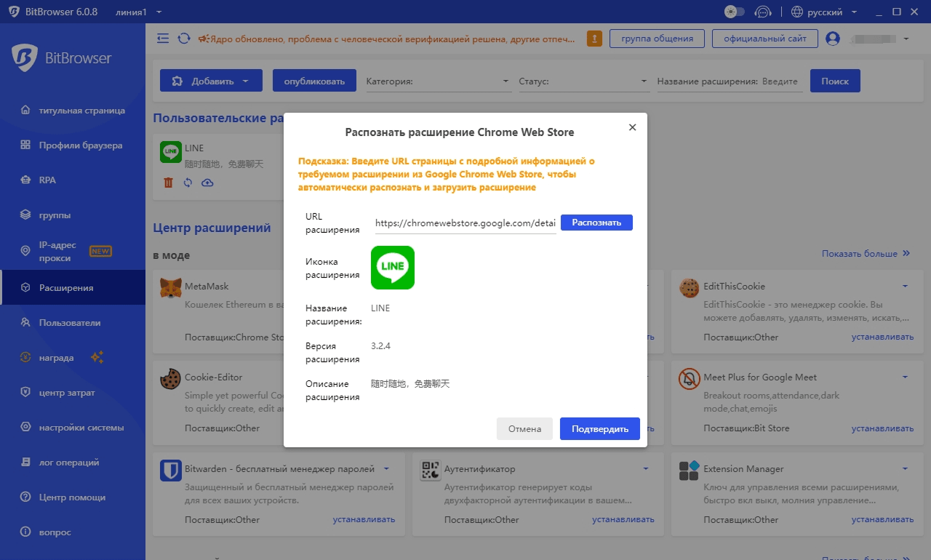Click the LINE extension icon in dialog

point(393,268)
